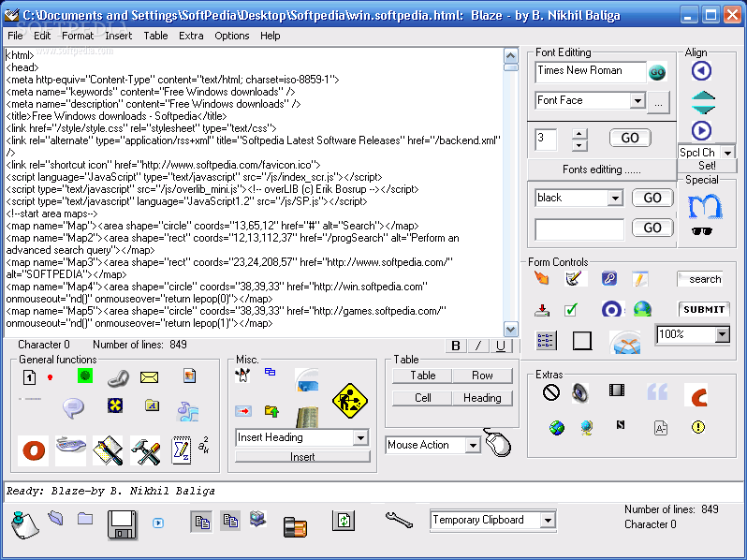Click the list box form control icon
Viewport: 747px width, 560px height.
tap(546, 341)
